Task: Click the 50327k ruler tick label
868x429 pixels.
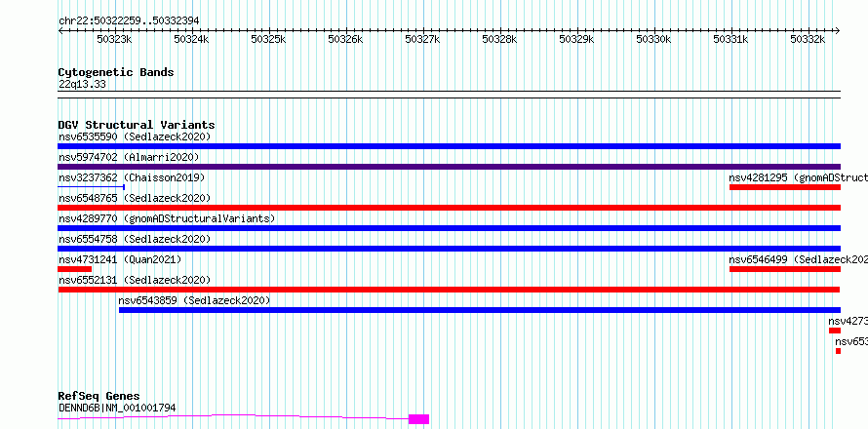Action: point(422,39)
